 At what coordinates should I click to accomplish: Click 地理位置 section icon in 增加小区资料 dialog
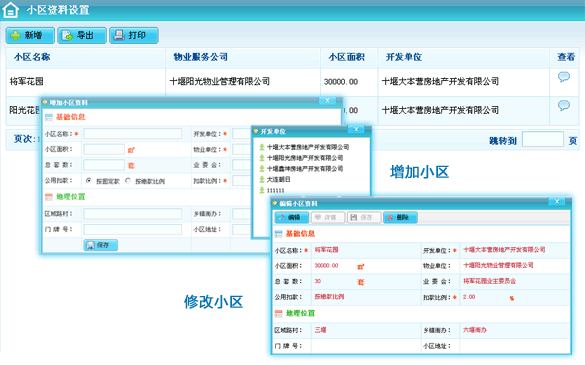coord(49,197)
